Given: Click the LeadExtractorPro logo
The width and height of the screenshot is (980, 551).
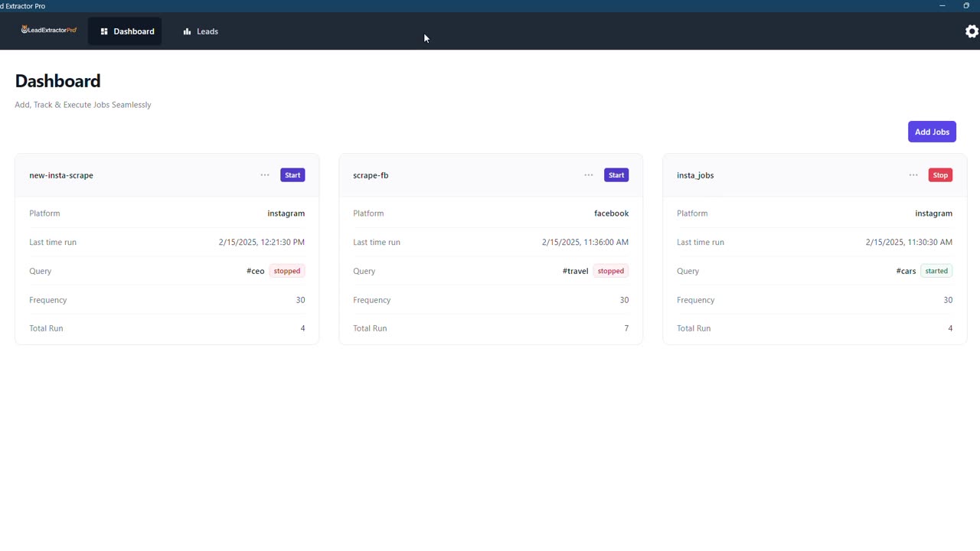Looking at the screenshot, I should pos(49,31).
